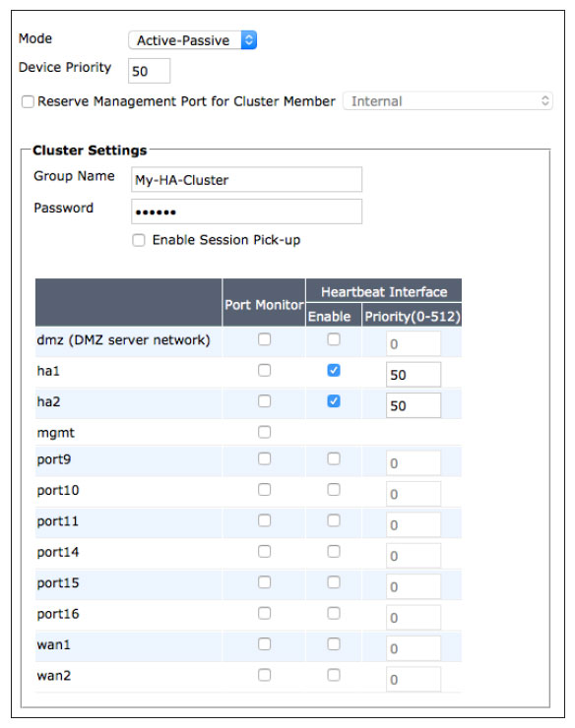Click the 'dmz (DMZ server network)' row label
Image resolution: width=575 pixels, height=728 pixels.
click(x=124, y=339)
